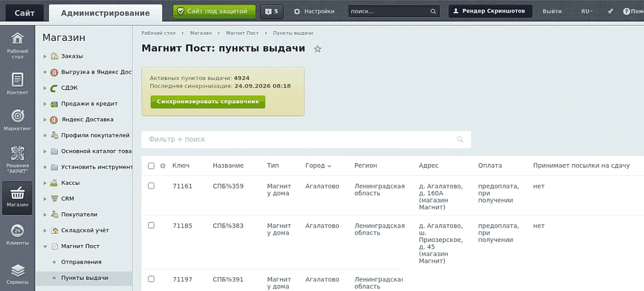Open the Маркетинг sidebar section
Image resolution: width=644 pixels, height=291 pixels.
(x=17, y=120)
